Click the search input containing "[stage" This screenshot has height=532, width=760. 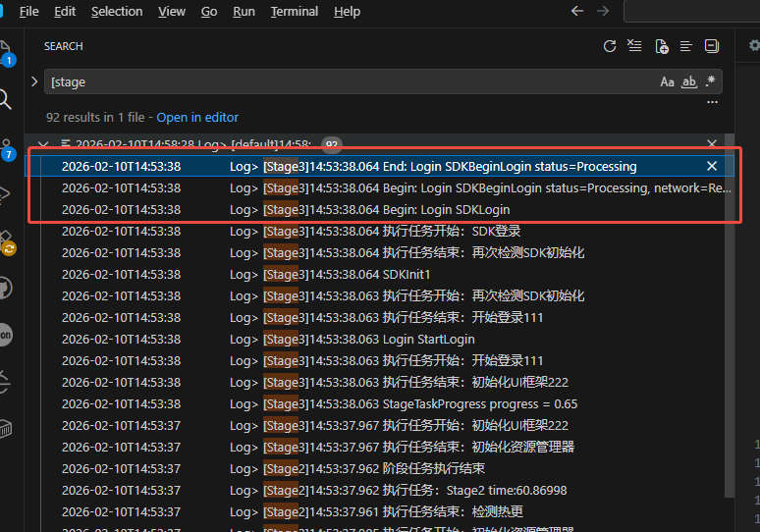point(344,82)
